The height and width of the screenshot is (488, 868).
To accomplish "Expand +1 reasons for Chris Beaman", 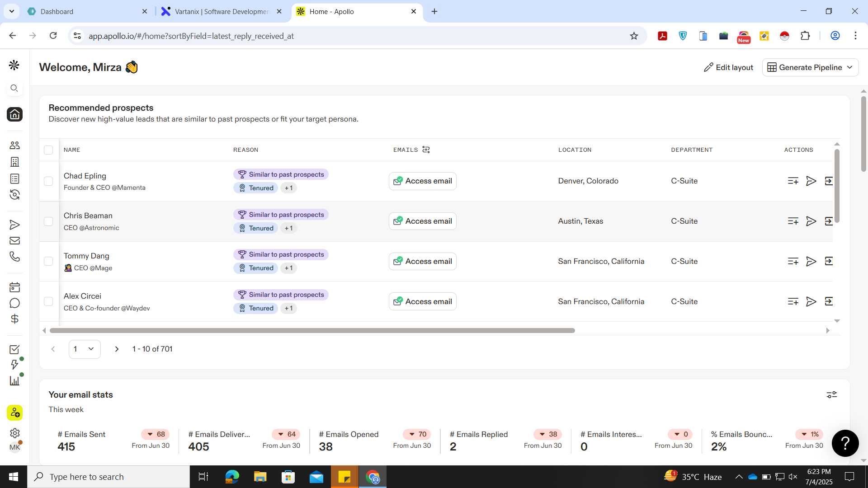I will 288,228.
